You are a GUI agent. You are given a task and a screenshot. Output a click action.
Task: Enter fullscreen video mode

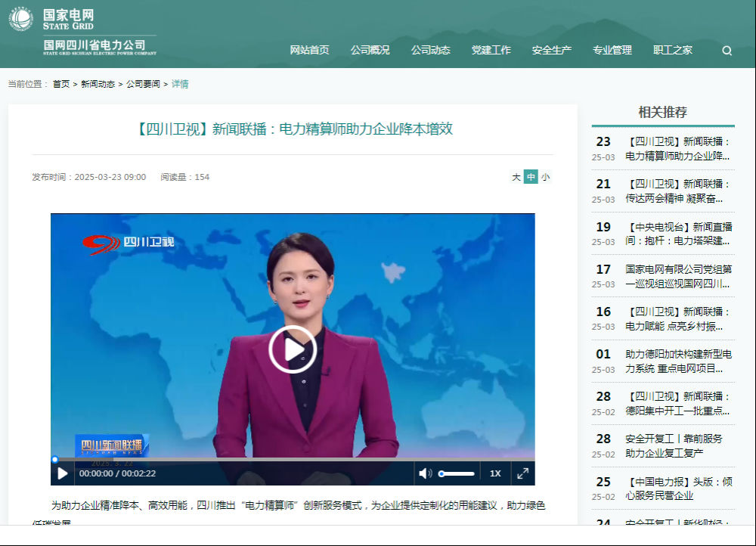point(522,473)
